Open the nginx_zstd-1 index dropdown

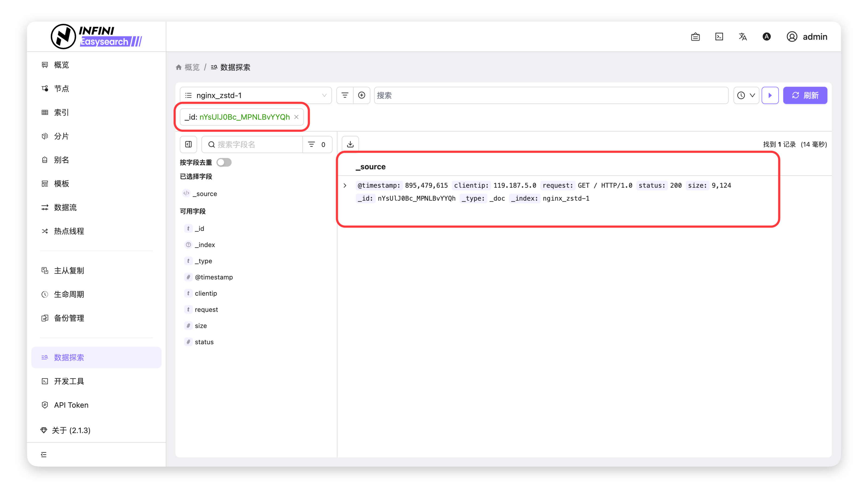[x=256, y=95]
